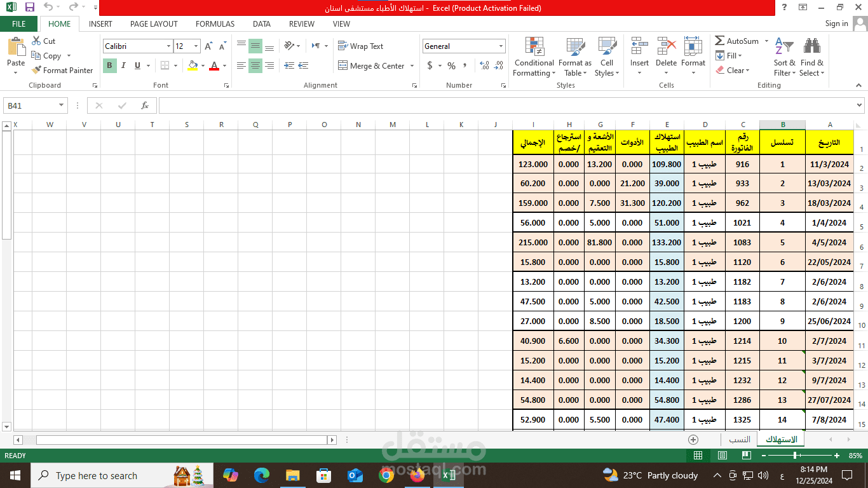Click the Undo arrow icon
The width and height of the screenshot is (868, 488).
tap(48, 8)
